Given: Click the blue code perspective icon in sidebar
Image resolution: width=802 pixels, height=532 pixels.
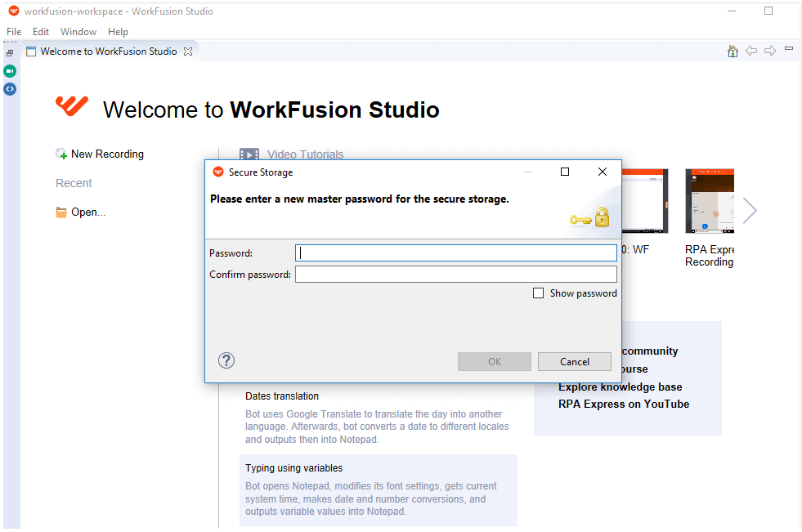Looking at the screenshot, I should point(10,89).
